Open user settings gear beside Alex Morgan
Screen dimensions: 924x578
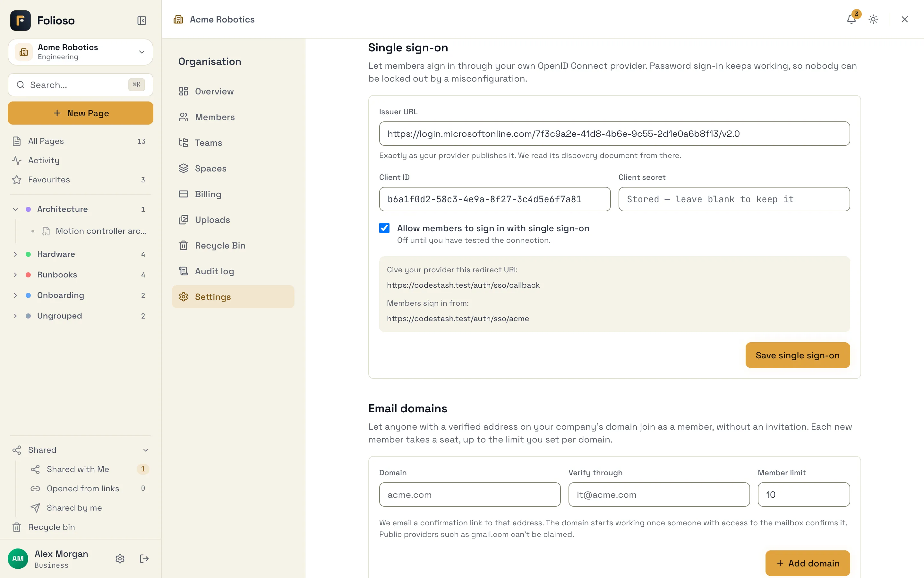coord(120,558)
